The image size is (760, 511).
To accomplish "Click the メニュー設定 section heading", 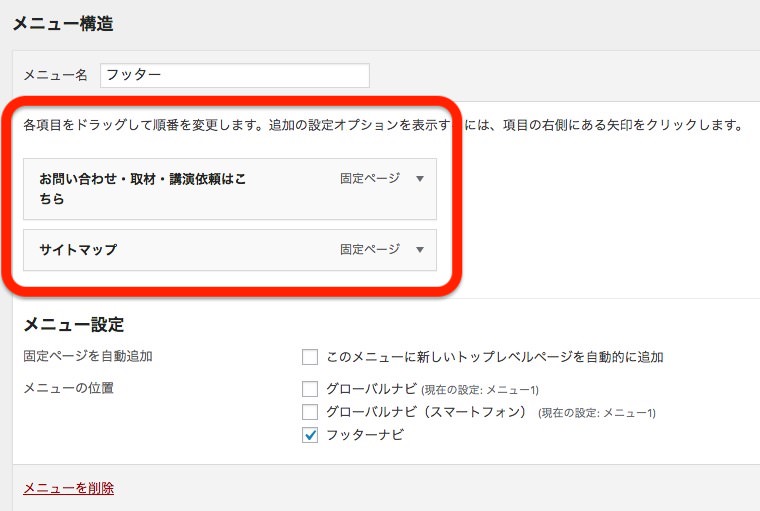I will coord(73,325).
